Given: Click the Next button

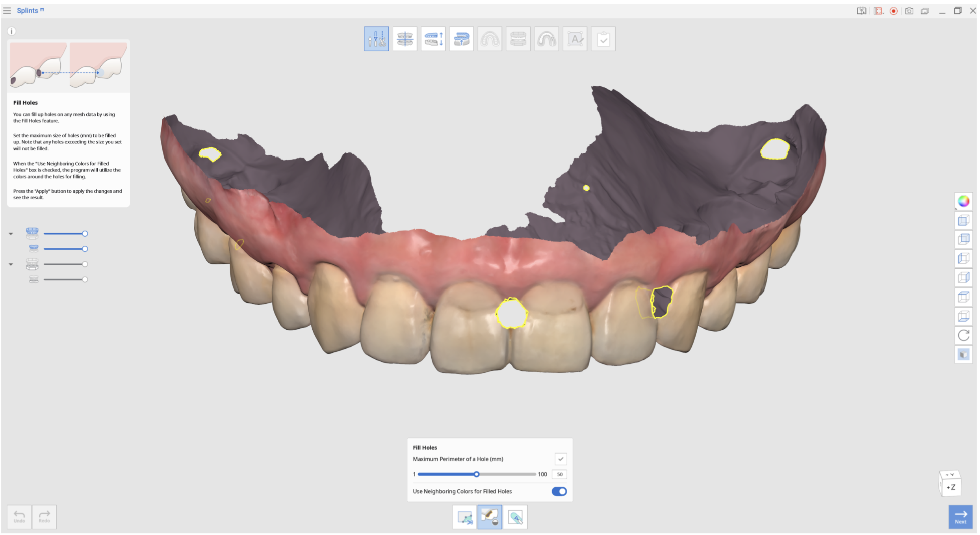Looking at the screenshot, I should pos(960,516).
